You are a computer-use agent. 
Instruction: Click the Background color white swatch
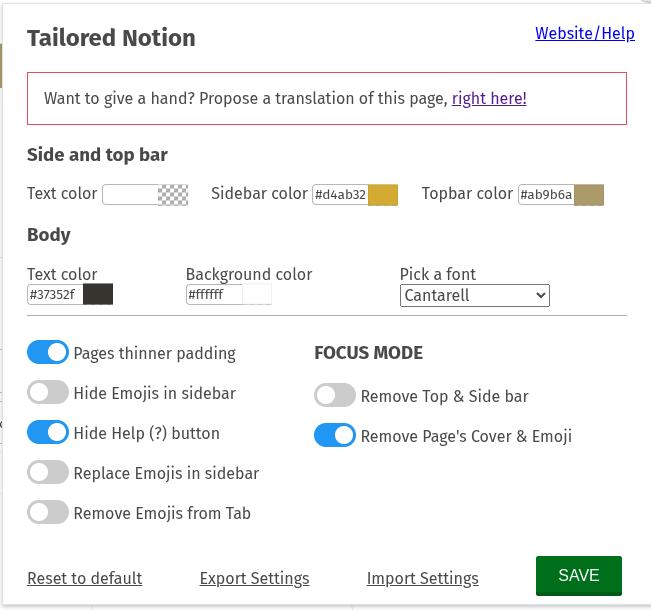click(x=257, y=294)
